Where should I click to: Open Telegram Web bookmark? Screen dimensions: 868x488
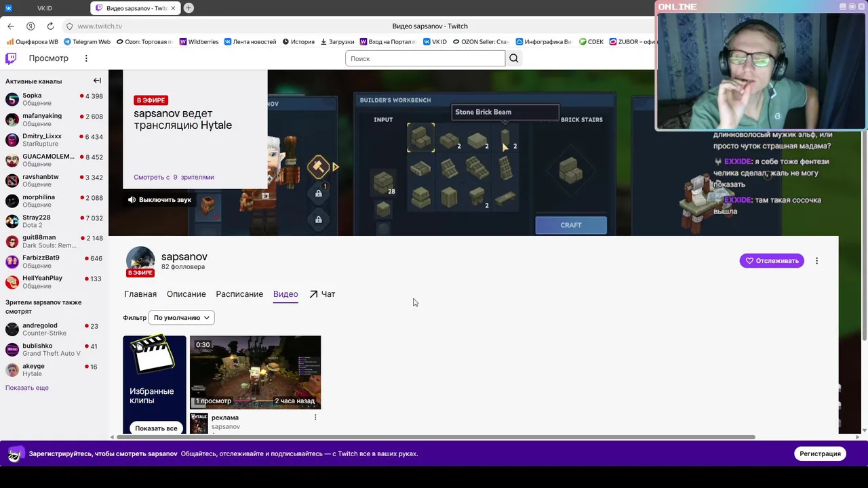point(87,41)
